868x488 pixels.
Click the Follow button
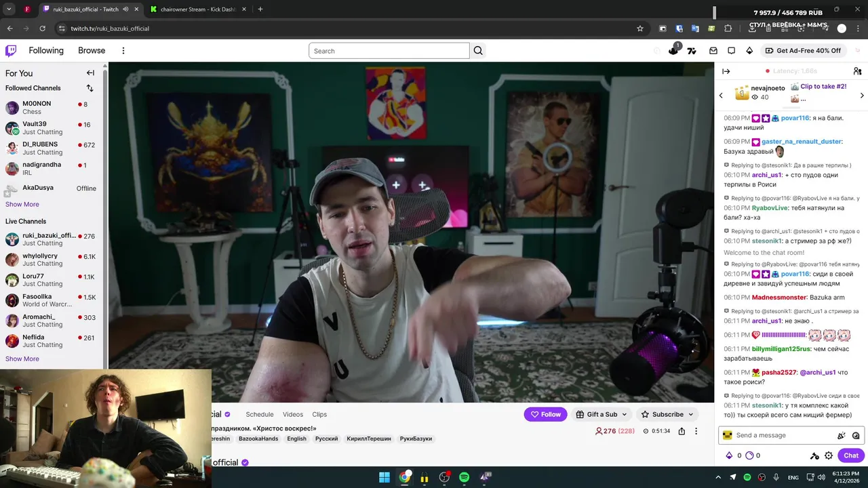(x=545, y=414)
